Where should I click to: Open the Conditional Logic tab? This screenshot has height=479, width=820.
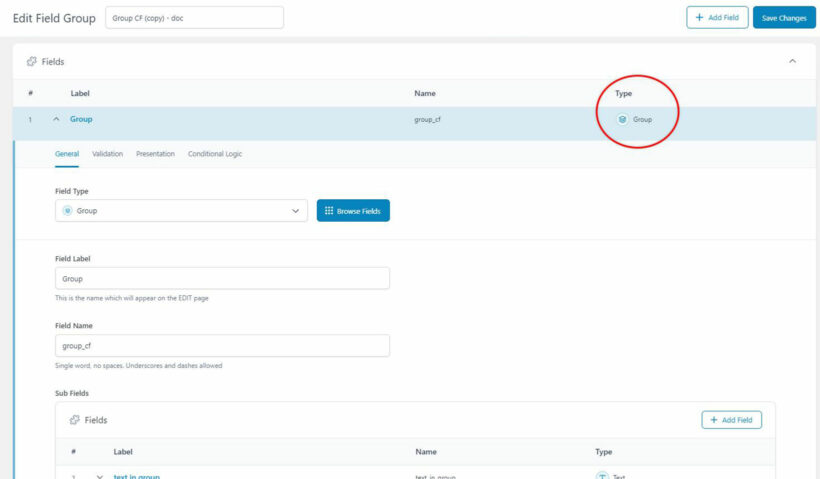(x=215, y=154)
